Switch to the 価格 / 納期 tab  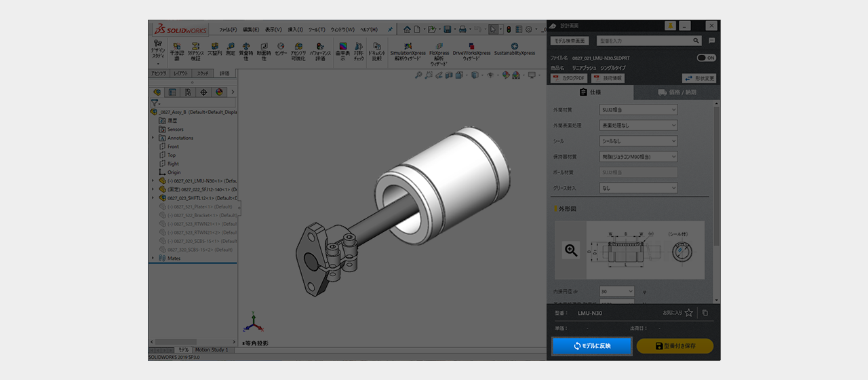[677, 92]
